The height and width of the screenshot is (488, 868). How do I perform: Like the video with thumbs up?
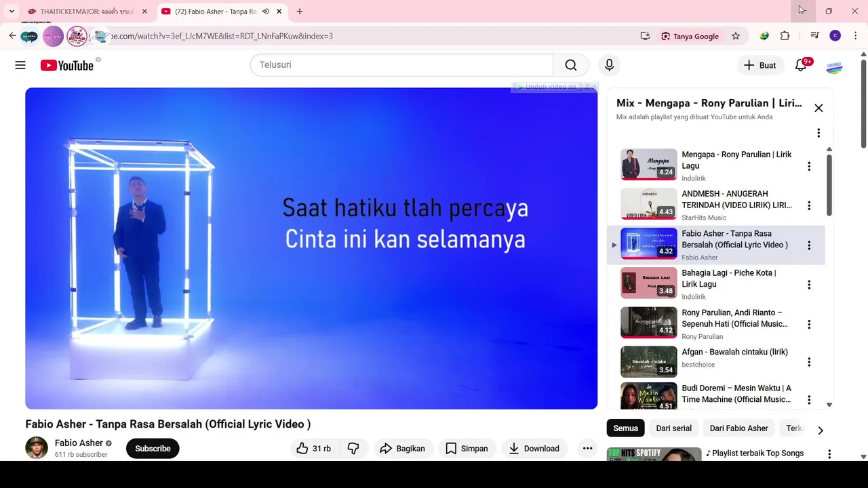(x=313, y=448)
